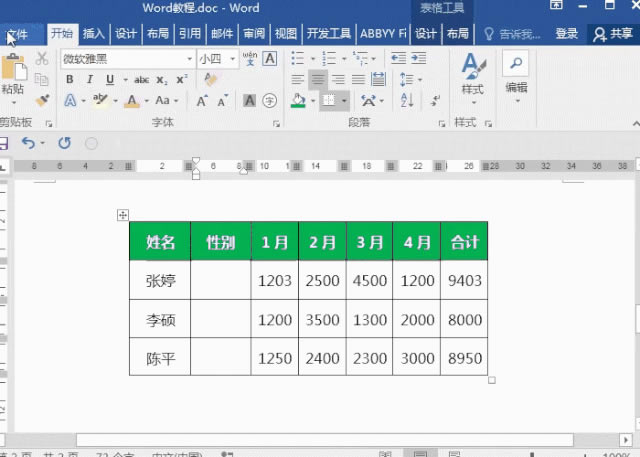
Task: Switch to the 开发工具 tab
Action: pyautogui.click(x=329, y=33)
